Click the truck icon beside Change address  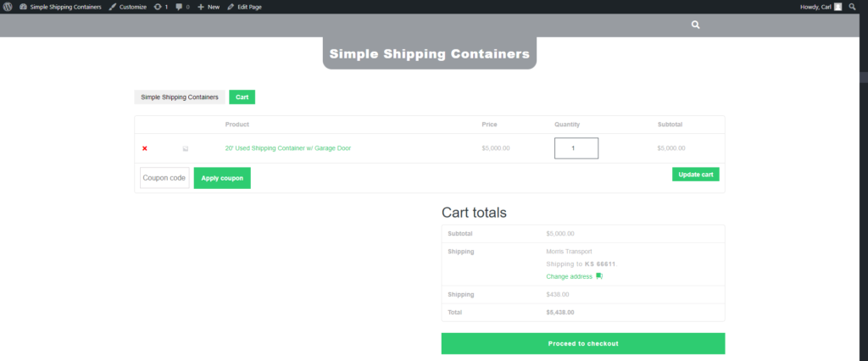point(599,276)
